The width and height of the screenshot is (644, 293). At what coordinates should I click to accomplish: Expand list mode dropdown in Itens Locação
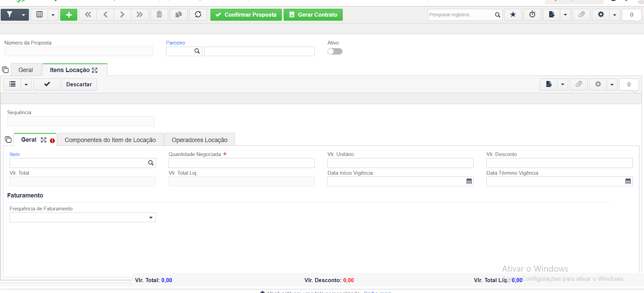[26, 84]
